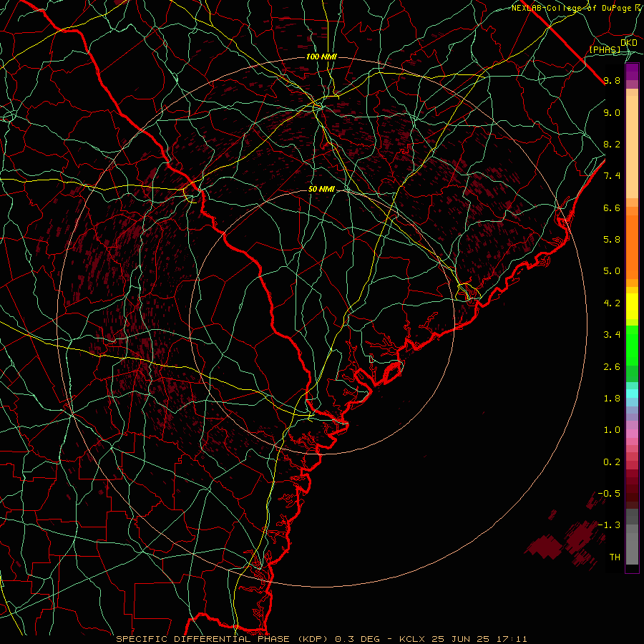Click the 2.6 scale label

click(x=612, y=367)
